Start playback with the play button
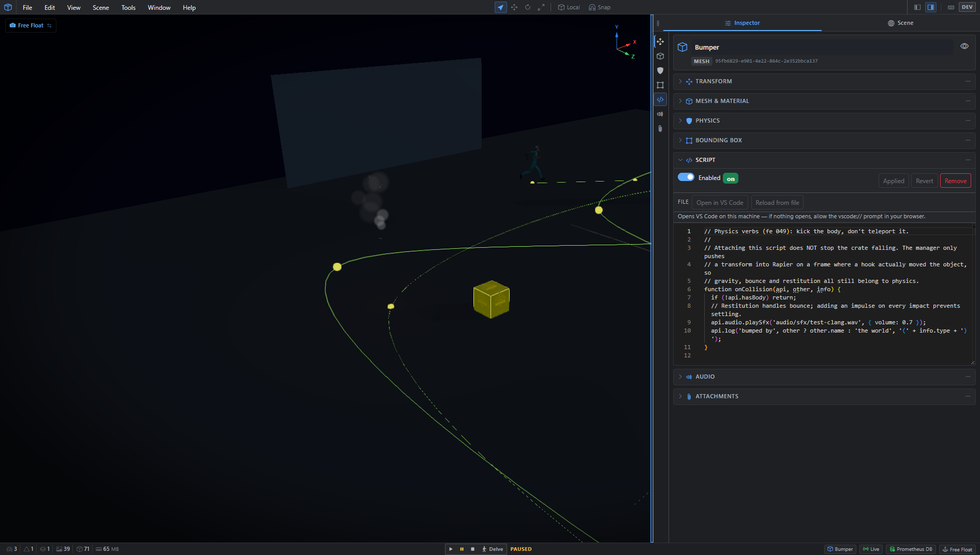The width and height of the screenshot is (980, 555). pyautogui.click(x=451, y=549)
